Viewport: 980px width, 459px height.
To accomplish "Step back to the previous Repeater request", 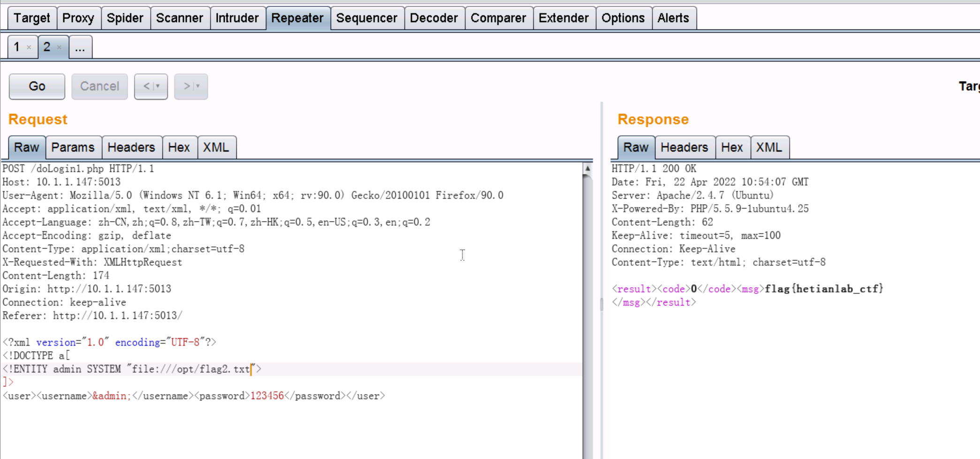I will tap(147, 86).
